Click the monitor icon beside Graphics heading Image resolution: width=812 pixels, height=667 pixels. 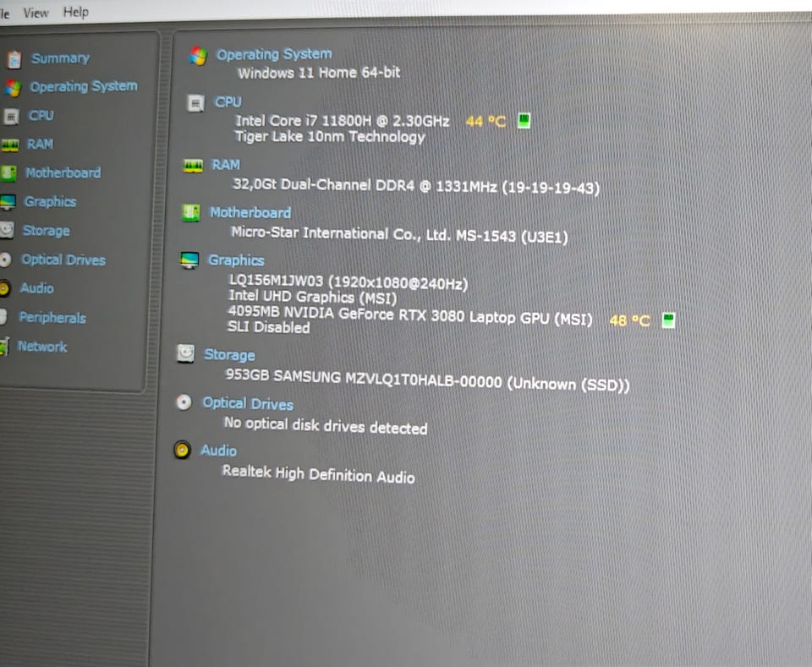coord(189,260)
